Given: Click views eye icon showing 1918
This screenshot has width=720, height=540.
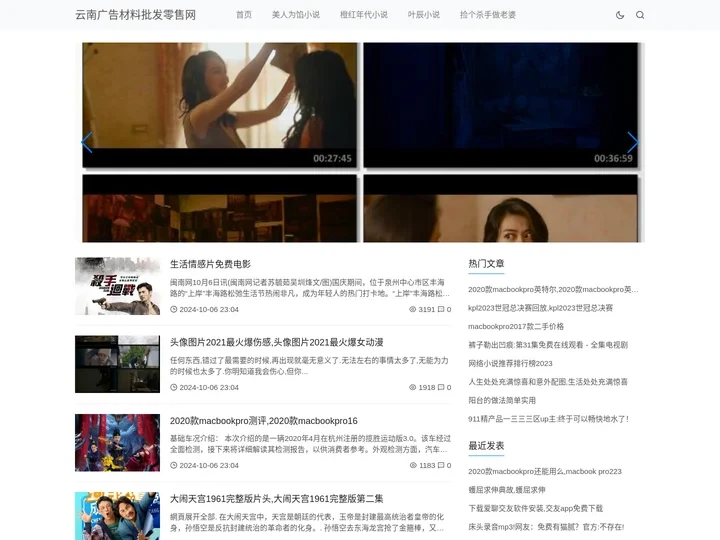Looking at the screenshot, I should 412,388.
